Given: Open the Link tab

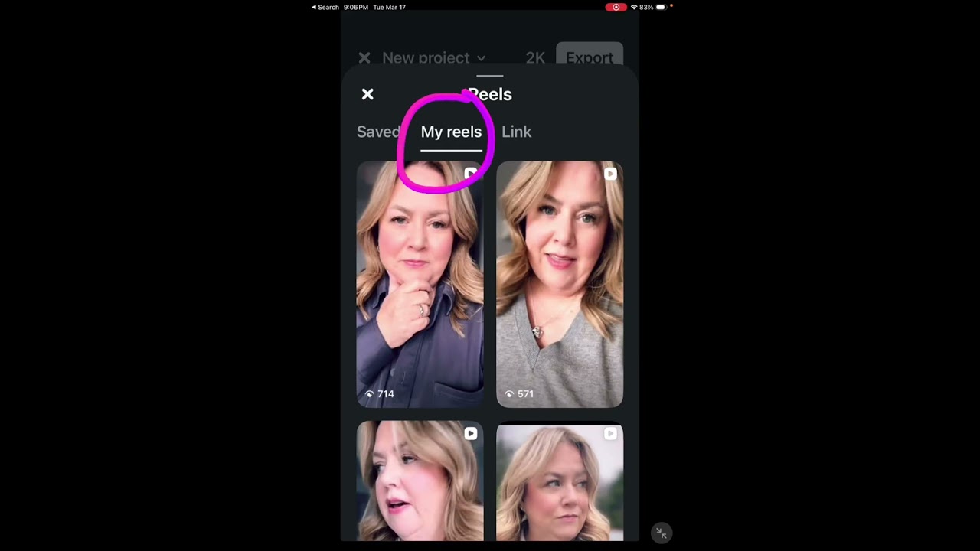Looking at the screenshot, I should (x=516, y=132).
